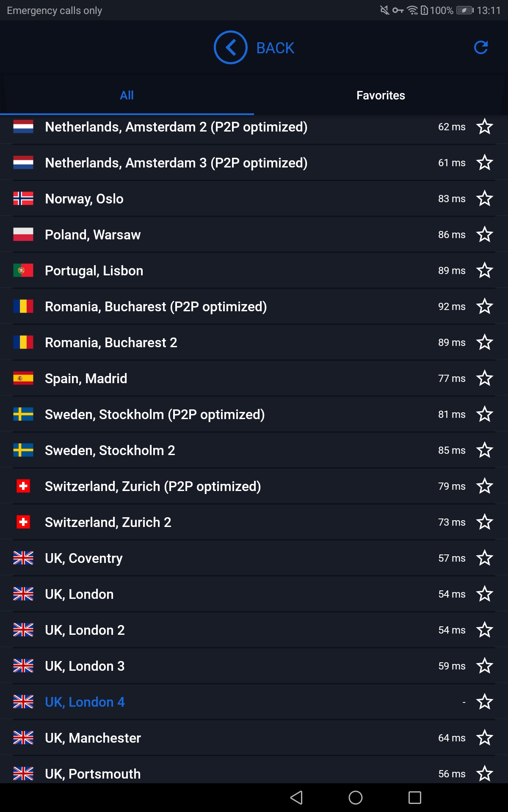508x812 pixels.
Task: Star the Poland, Warsaw server
Action: [485, 234]
